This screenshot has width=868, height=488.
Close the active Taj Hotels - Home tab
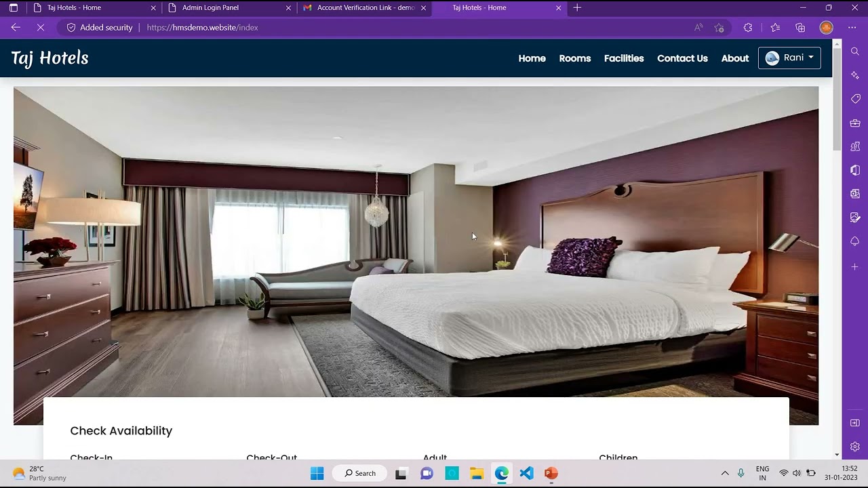click(x=558, y=8)
